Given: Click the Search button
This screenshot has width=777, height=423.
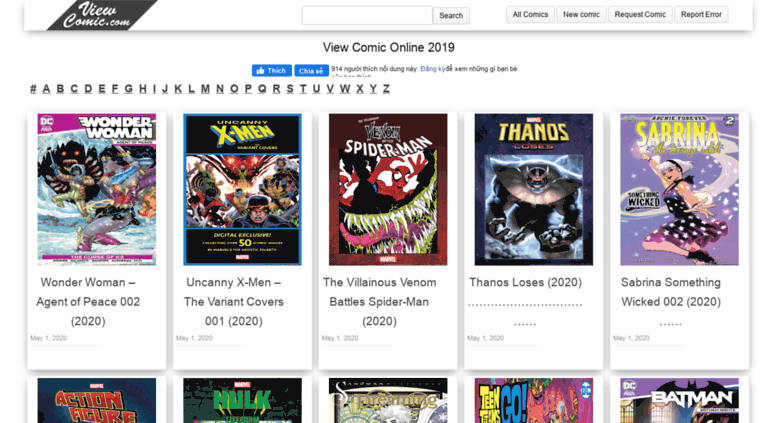Looking at the screenshot, I should (451, 15).
